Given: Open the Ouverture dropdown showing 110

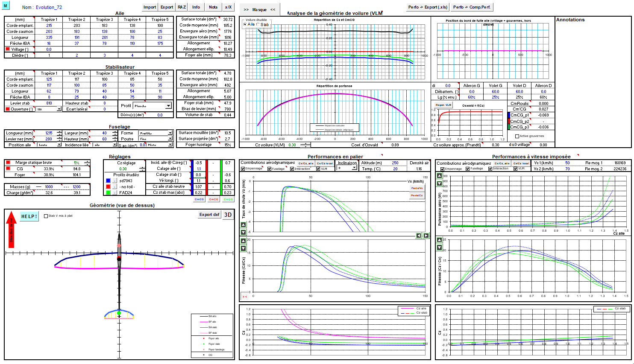Looking at the screenshot, I should (49, 109).
